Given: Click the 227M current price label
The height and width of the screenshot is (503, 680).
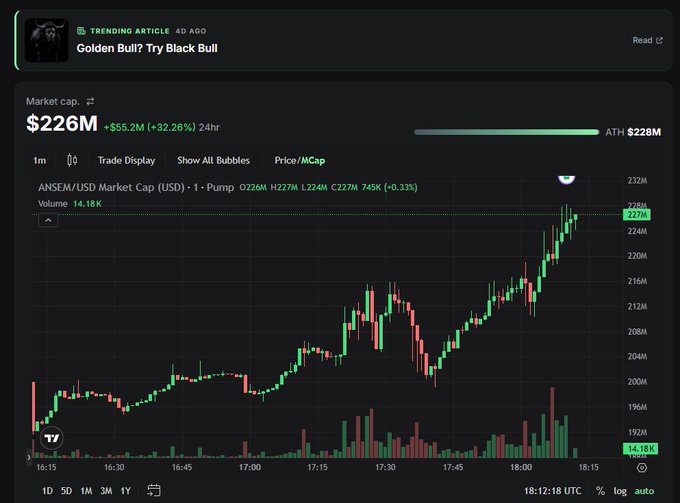Looking at the screenshot, I should [x=637, y=215].
